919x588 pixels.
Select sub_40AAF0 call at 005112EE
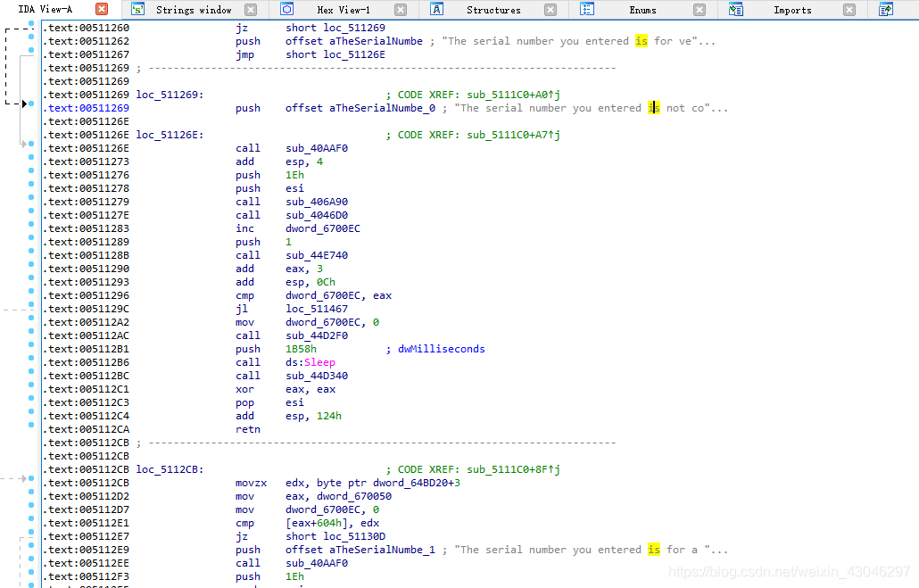317,563
